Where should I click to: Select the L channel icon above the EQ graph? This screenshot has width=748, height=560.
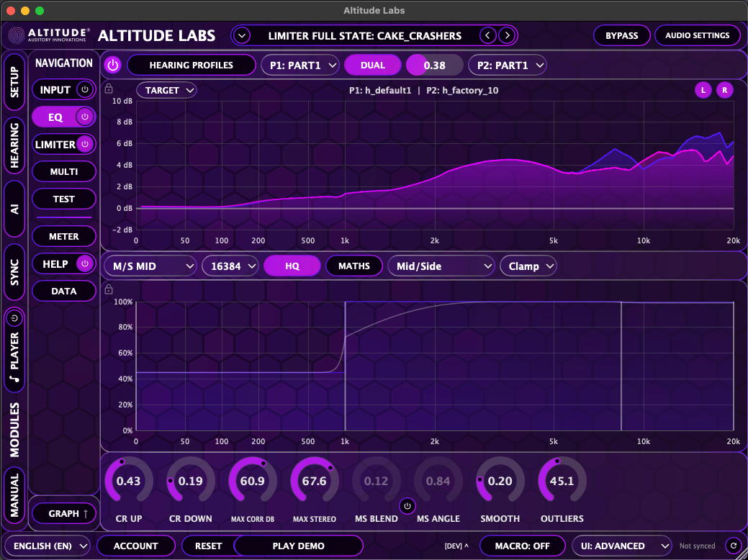703,90
